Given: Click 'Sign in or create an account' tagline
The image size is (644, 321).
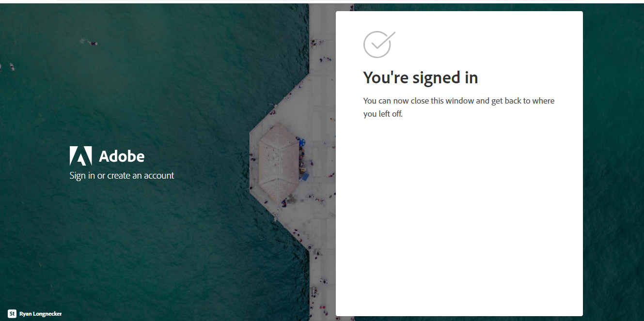Looking at the screenshot, I should pos(122,175).
